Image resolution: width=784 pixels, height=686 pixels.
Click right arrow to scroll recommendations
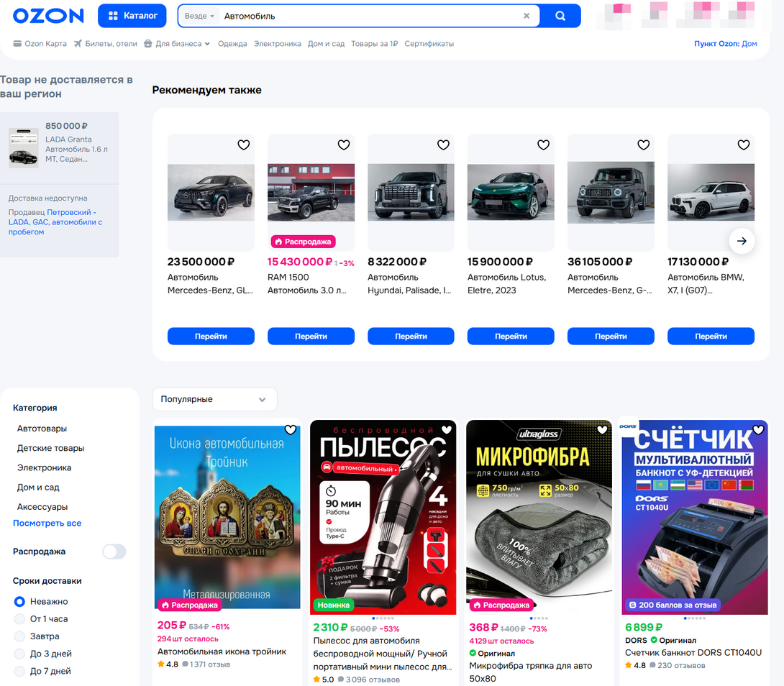[742, 241]
